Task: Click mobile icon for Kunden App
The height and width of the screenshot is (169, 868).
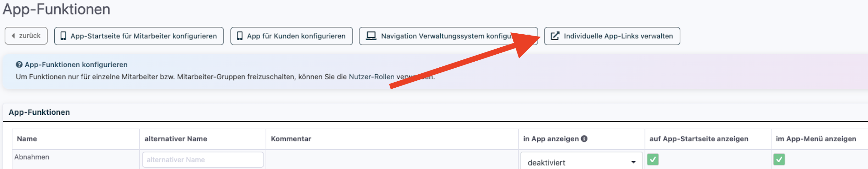Action: tap(240, 36)
